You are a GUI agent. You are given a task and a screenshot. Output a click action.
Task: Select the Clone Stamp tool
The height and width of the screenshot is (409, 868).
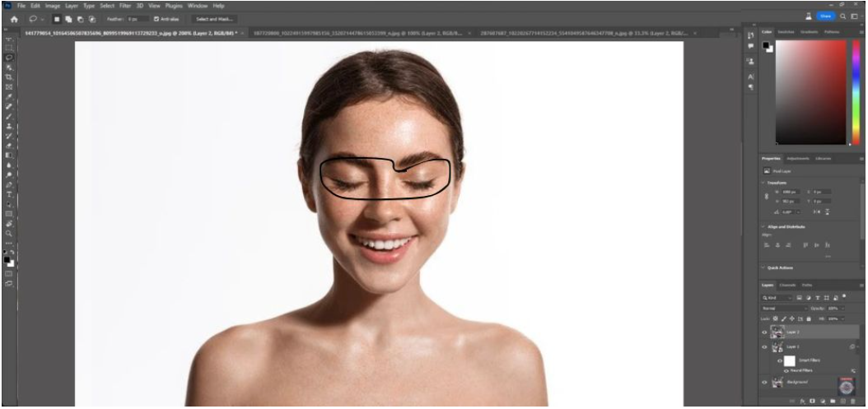tap(9, 126)
